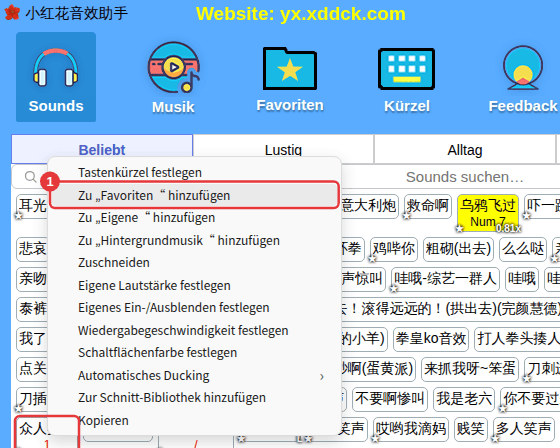Choose Tastenkürzel festlegen menu entry
The image size is (560, 448).
pyautogui.click(x=195, y=173)
